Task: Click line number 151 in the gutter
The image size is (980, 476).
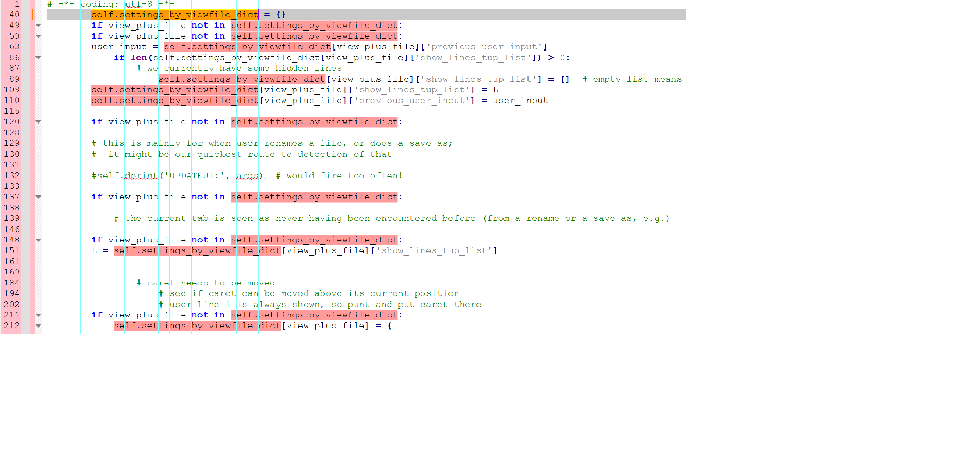Action: point(12,250)
